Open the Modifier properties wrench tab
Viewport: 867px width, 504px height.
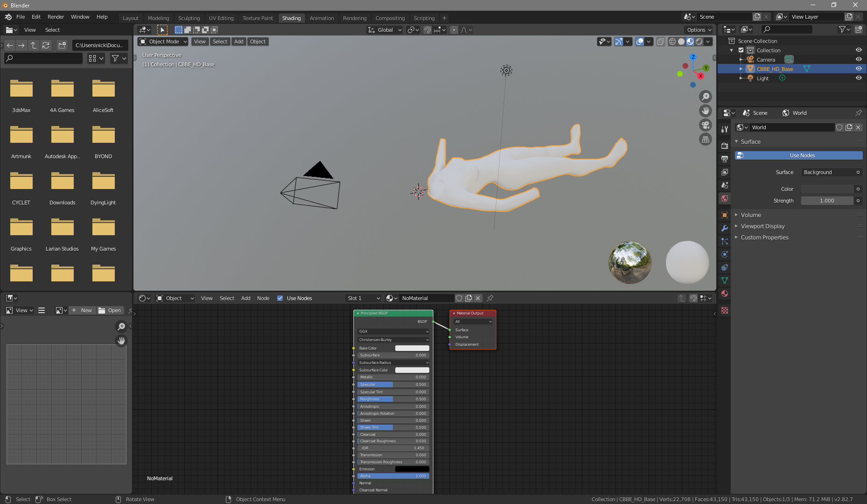pyautogui.click(x=724, y=228)
